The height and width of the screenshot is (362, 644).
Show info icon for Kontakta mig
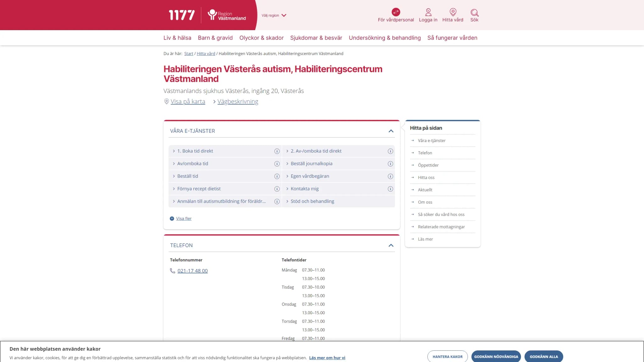click(390, 189)
